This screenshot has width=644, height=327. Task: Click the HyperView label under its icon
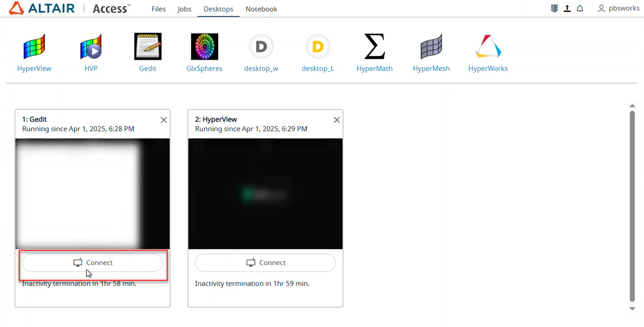click(34, 69)
